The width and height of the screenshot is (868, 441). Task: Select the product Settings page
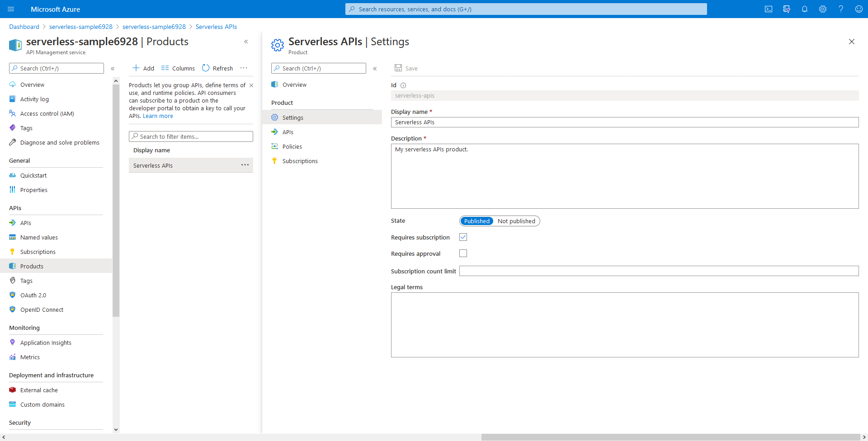(322, 117)
